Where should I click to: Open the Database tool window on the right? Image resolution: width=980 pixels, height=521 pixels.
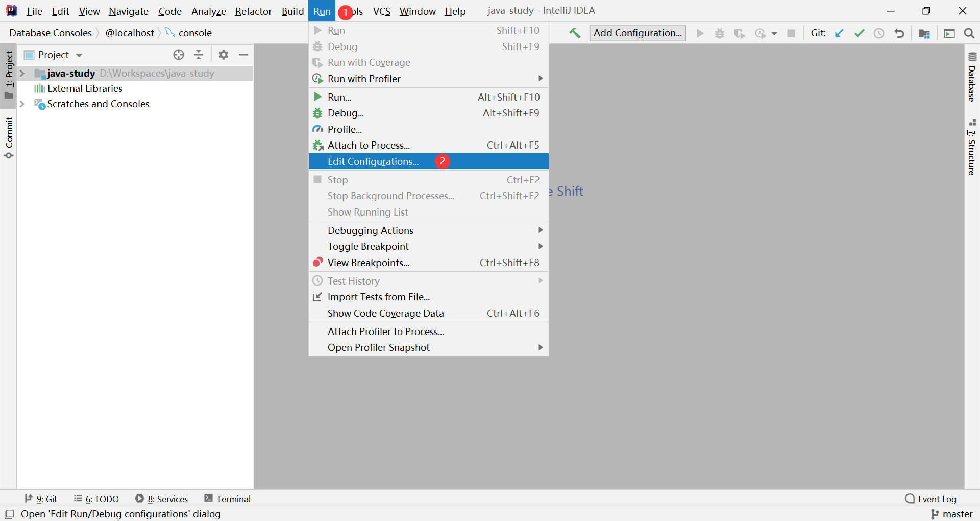pyautogui.click(x=972, y=77)
